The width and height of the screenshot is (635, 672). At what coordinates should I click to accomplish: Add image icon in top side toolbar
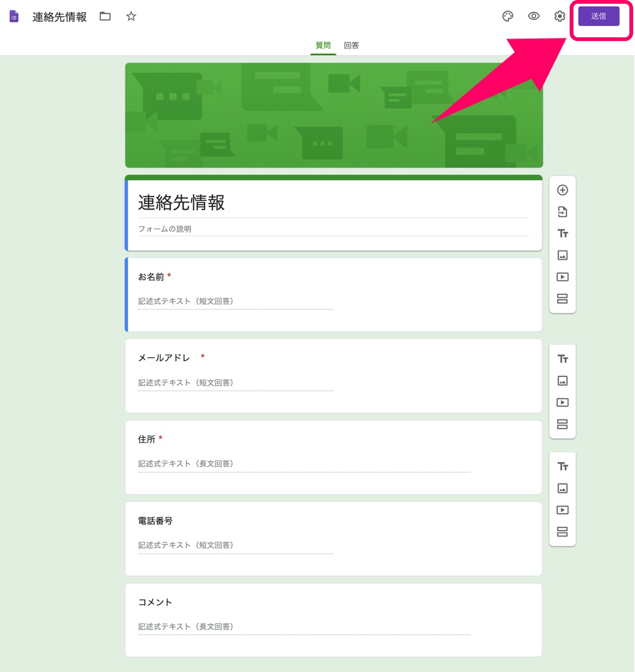(563, 256)
